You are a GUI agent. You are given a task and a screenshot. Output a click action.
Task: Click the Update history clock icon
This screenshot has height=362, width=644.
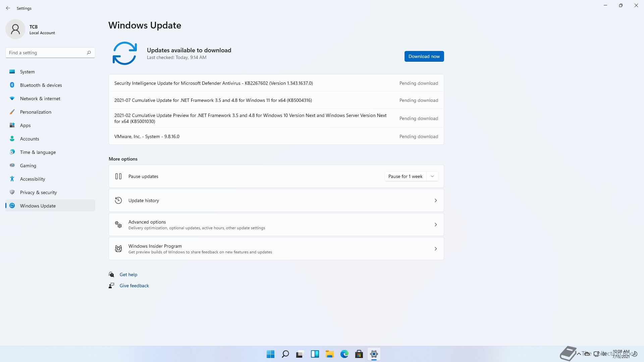click(118, 200)
